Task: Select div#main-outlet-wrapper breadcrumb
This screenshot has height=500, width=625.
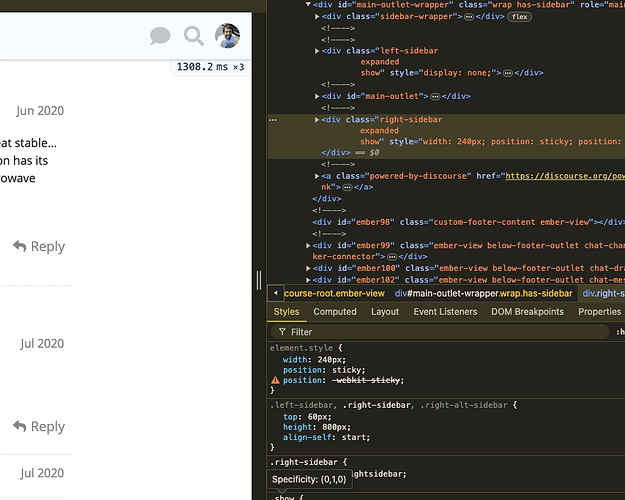Action: point(483,294)
